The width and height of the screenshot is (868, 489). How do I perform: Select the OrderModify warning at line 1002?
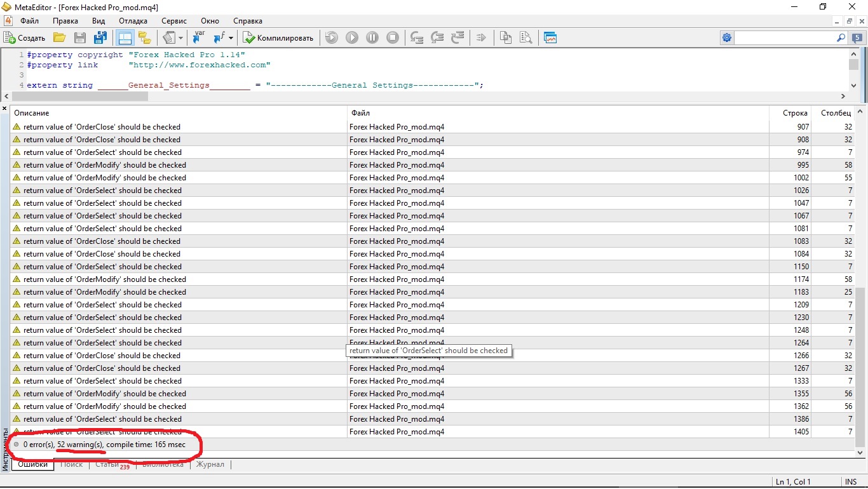[433, 177]
